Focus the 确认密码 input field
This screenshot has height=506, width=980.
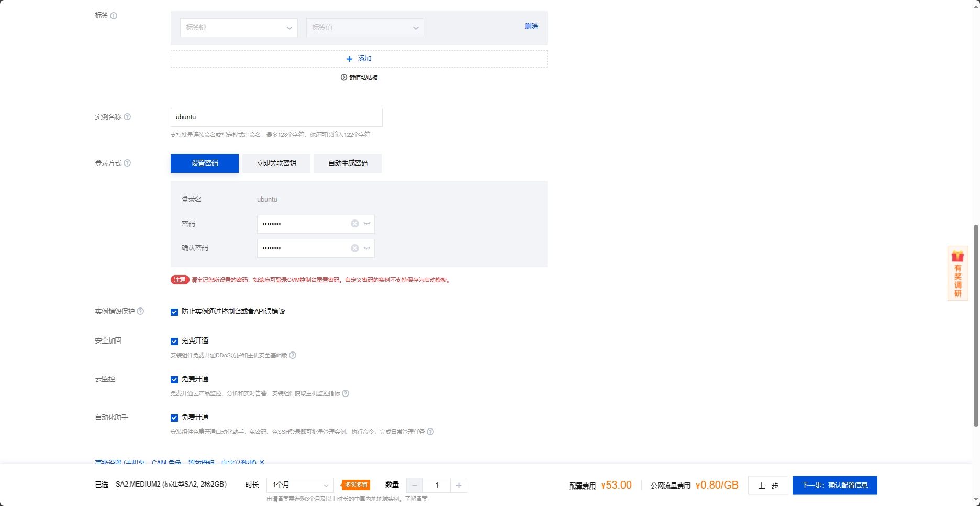point(316,248)
